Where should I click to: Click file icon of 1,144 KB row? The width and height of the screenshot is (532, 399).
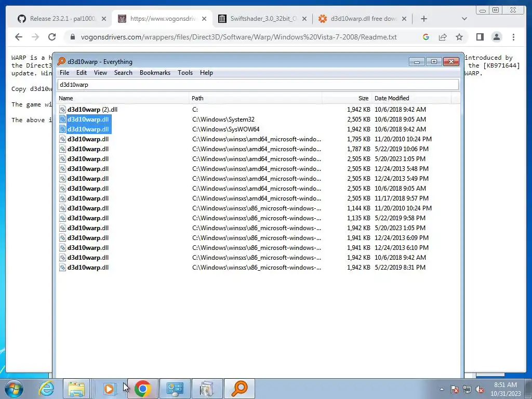pyautogui.click(x=62, y=208)
